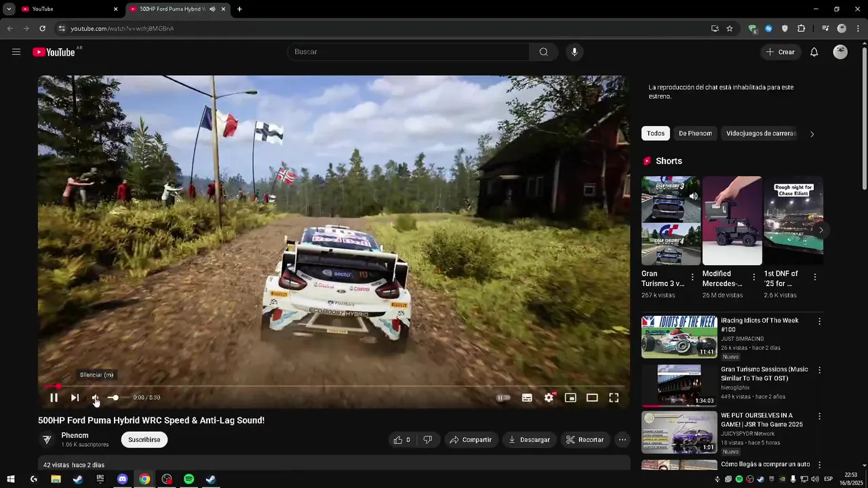Install app icon in address bar
This screenshot has width=868, height=488.
click(x=715, y=28)
